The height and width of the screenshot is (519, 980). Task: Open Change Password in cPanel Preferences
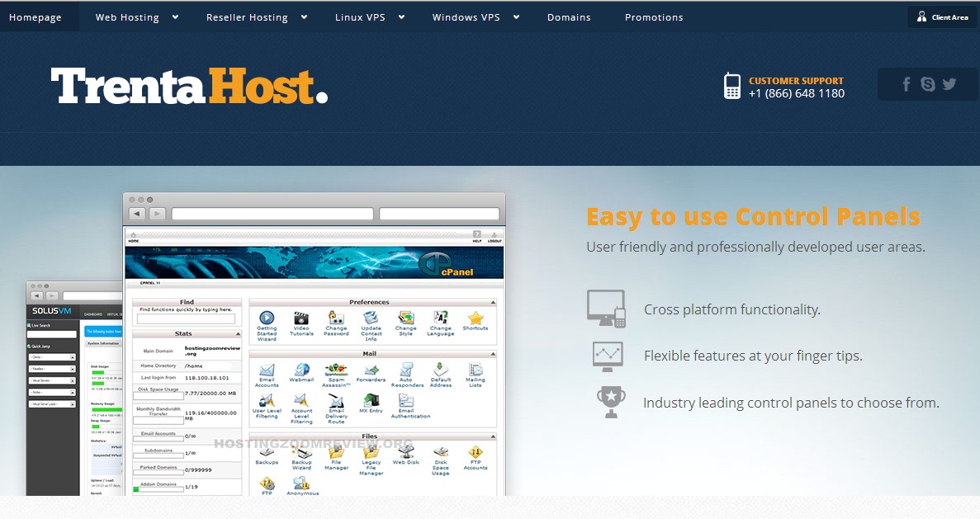coord(336,318)
